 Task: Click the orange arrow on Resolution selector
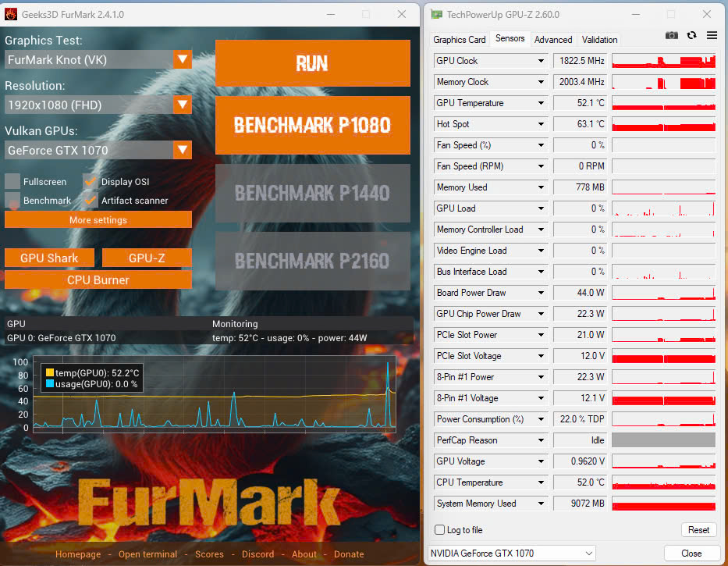(183, 105)
